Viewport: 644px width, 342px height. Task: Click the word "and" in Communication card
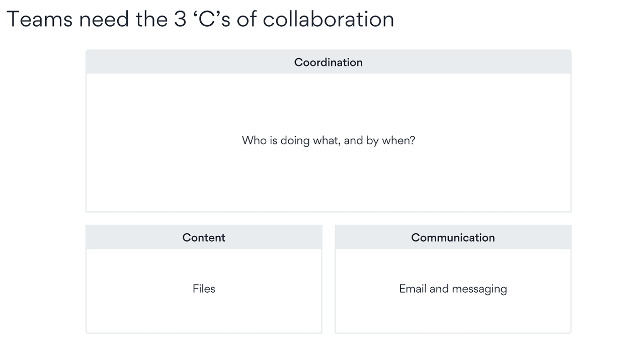click(x=439, y=289)
